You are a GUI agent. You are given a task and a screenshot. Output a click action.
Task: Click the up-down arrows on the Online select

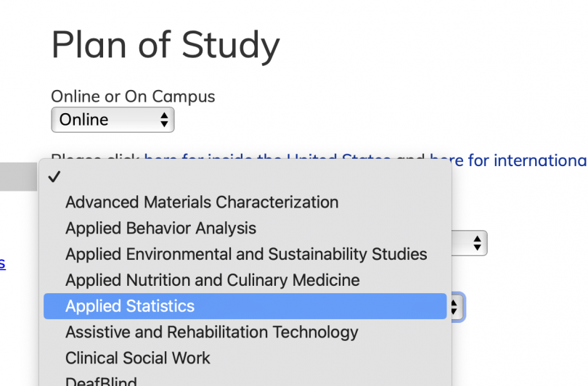[164, 120]
